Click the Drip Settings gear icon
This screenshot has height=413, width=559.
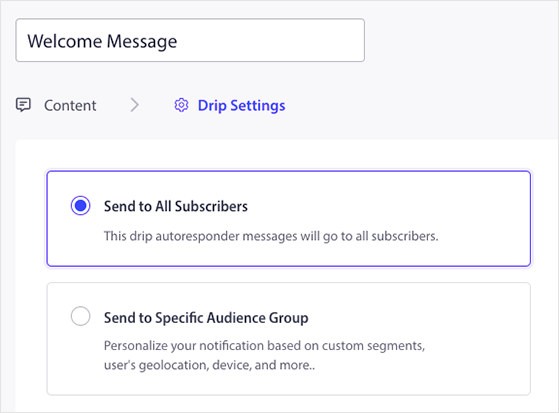click(x=181, y=105)
